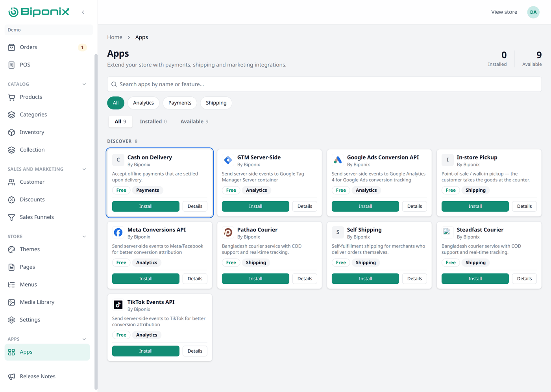The width and height of the screenshot is (551, 392).
Task: Collapse the Store sidebar section
Action: click(84, 237)
